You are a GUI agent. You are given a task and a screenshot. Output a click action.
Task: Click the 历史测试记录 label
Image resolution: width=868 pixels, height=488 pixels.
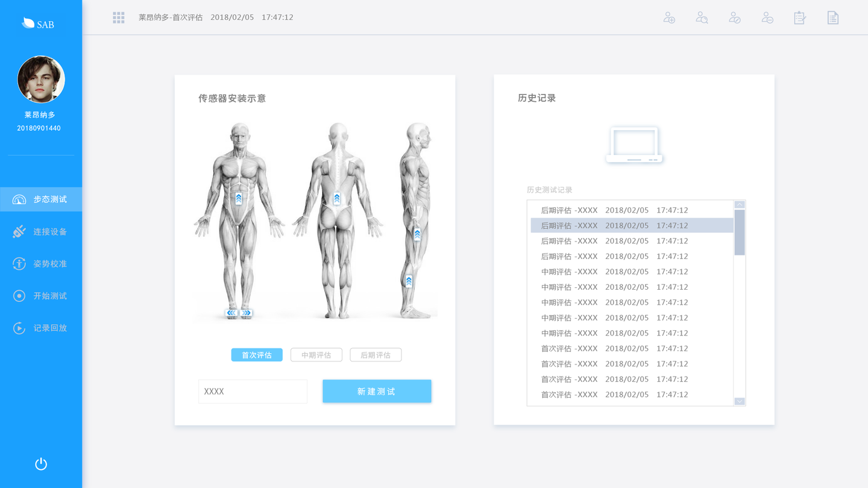[x=549, y=190]
